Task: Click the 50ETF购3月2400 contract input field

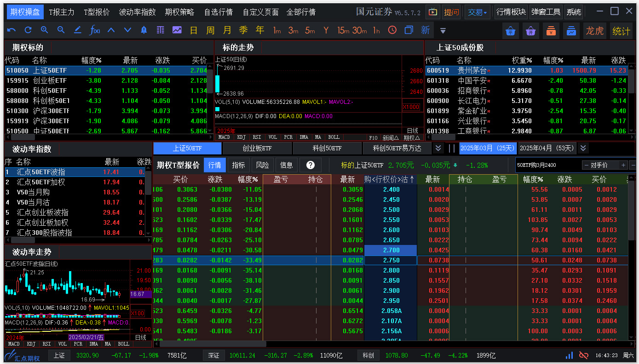Action: [547, 165]
